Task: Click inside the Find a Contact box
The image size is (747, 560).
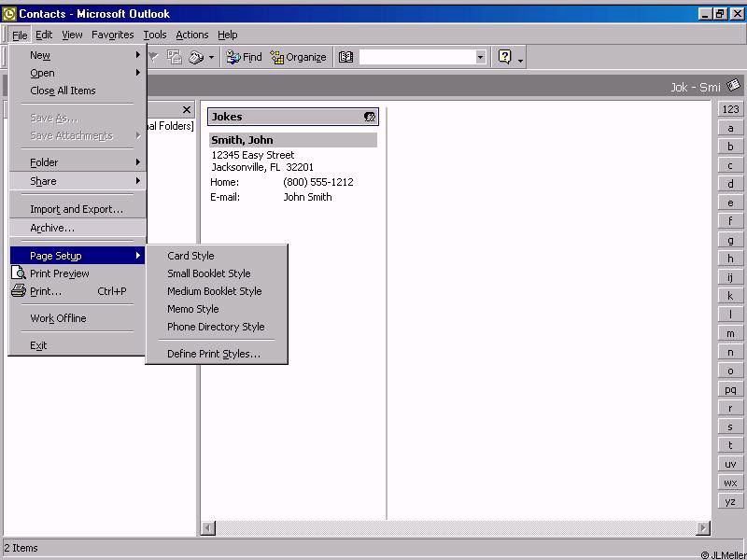Action: coord(417,57)
